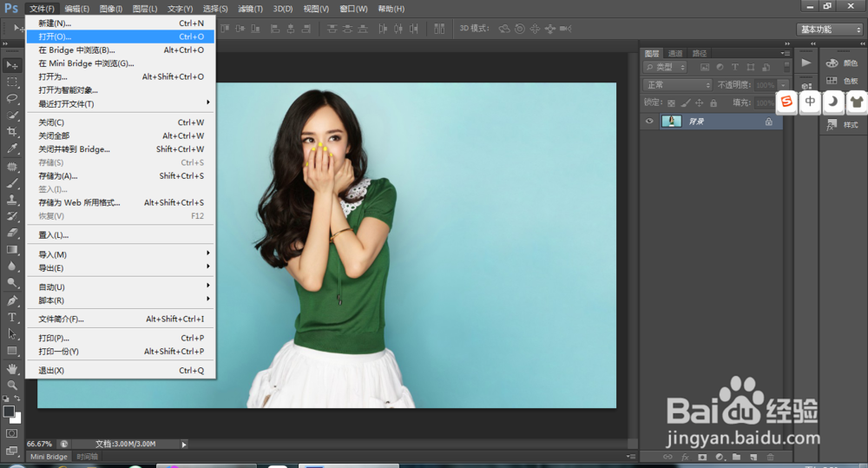Select the Eyedropper tool
The width and height of the screenshot is (868, 468).
(11, 148)
